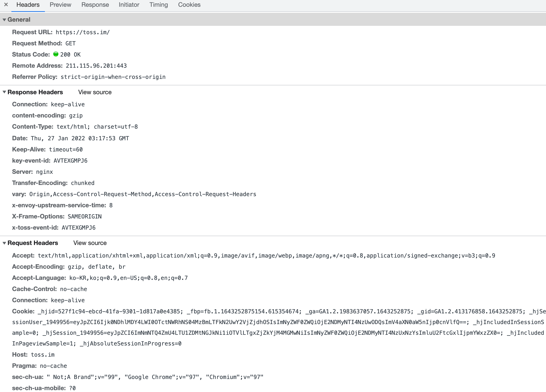The height and width of the screenshot is (392, 546).
Task: Click the green status code indicator
Action: coord(56,54)
